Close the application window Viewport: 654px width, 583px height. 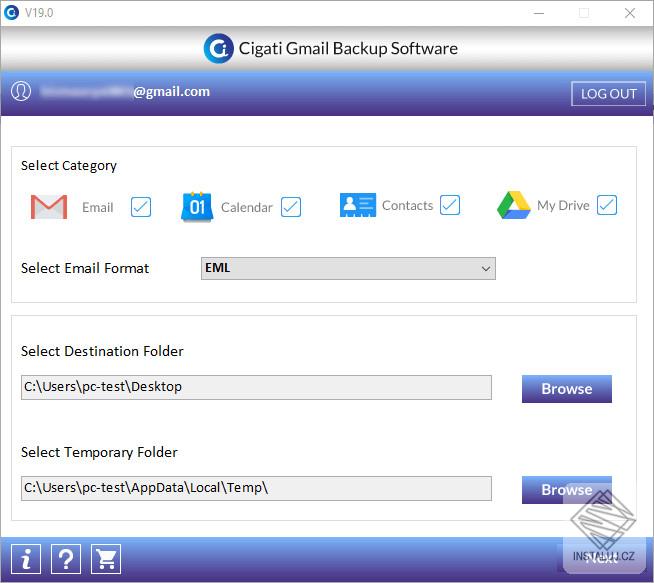(630, 13)
